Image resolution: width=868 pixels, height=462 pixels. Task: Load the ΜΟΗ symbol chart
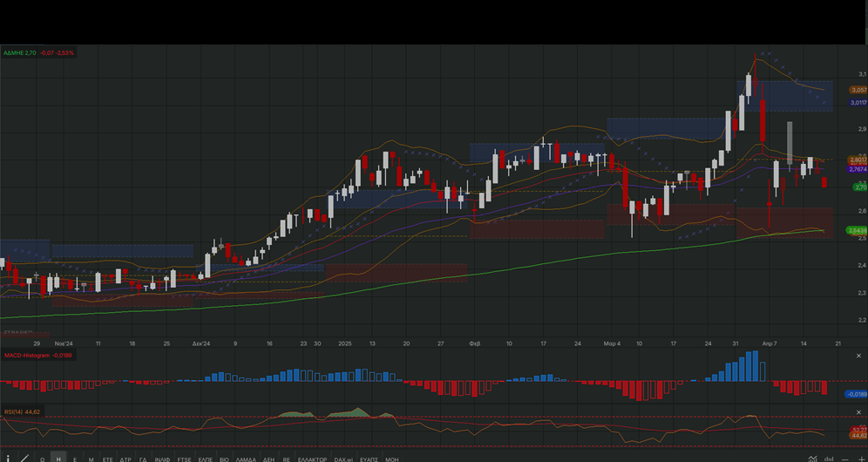coord(391,459)
